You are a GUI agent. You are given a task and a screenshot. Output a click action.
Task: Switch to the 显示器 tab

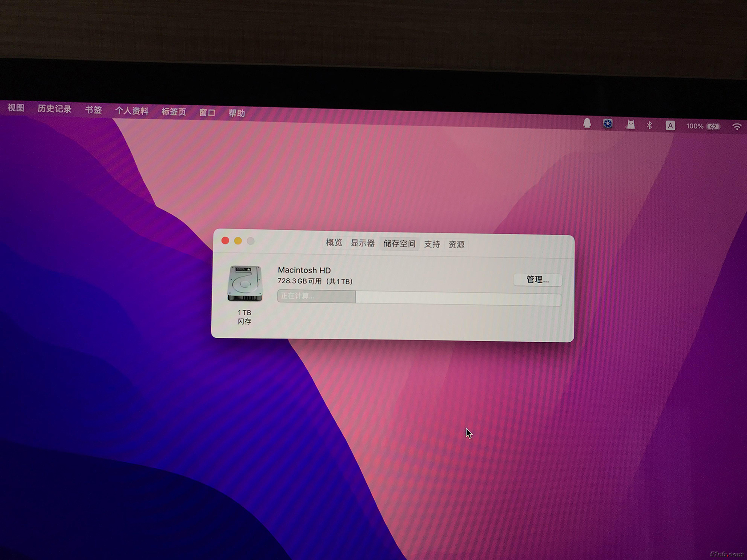[x=362, y=243]
